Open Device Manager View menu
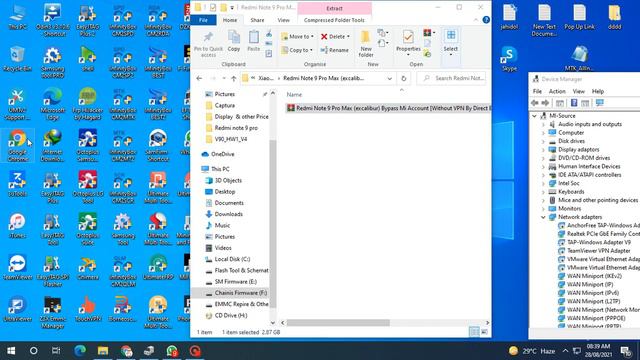 578,91
